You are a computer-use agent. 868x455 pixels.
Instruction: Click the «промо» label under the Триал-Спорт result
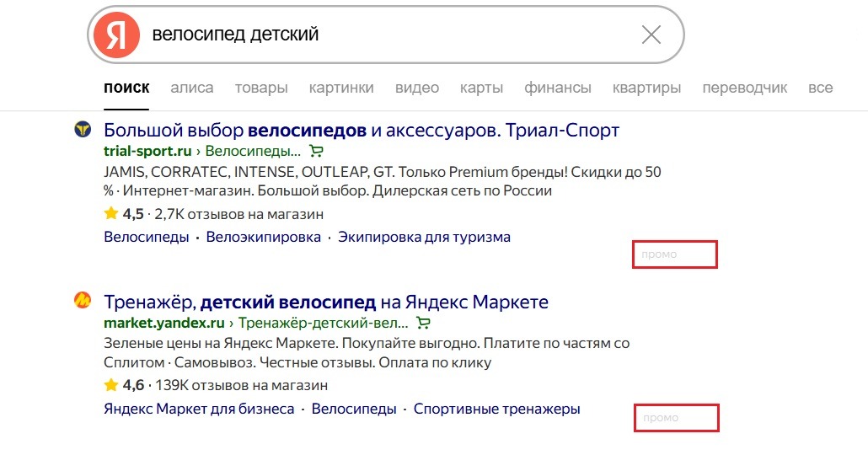[659, 254]
